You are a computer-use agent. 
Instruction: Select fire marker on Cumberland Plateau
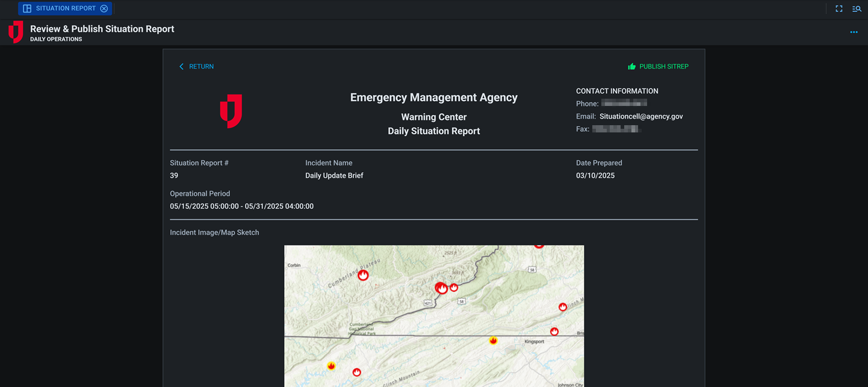pyautogui.click(x=363, y=275)
